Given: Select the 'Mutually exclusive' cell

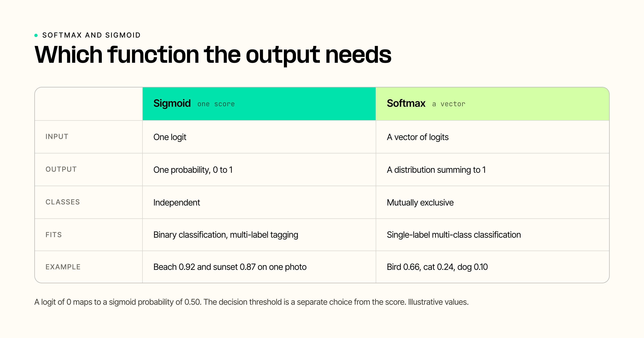Looking at the screenshot, I should tap(492, 202).
